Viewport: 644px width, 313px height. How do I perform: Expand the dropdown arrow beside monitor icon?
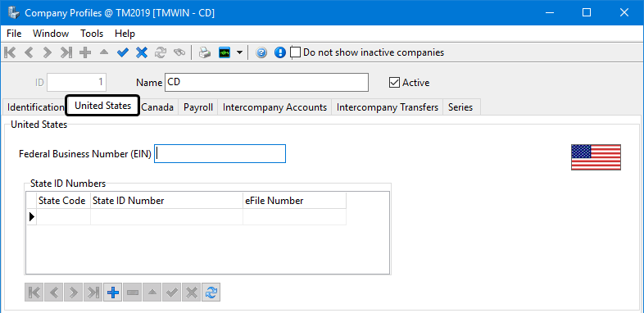coord(239,52)
